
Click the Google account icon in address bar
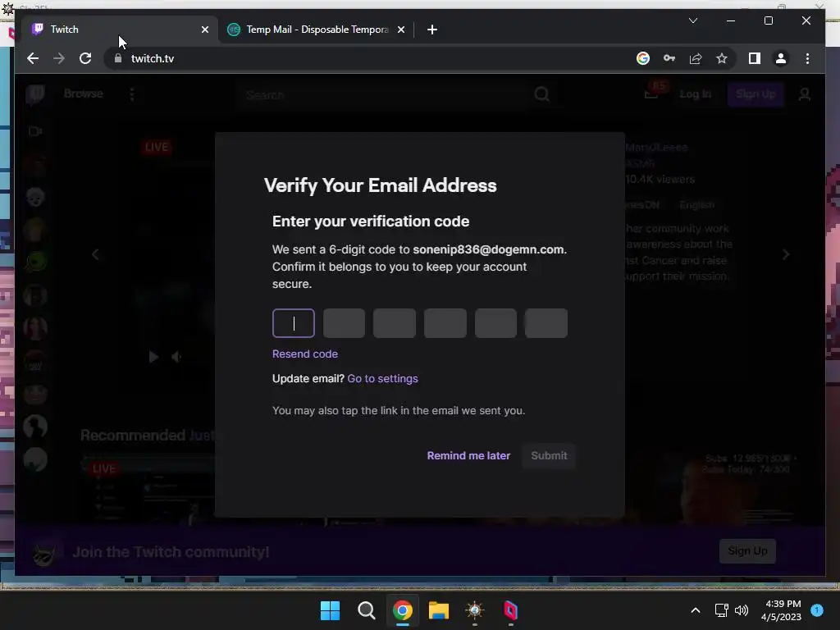point(643,58)
